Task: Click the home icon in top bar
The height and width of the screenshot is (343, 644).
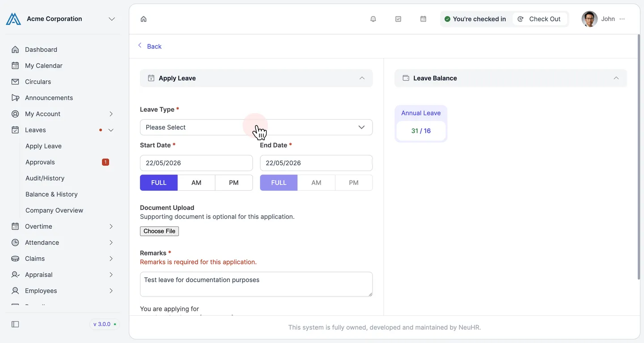Action: (x=144, y=19)
